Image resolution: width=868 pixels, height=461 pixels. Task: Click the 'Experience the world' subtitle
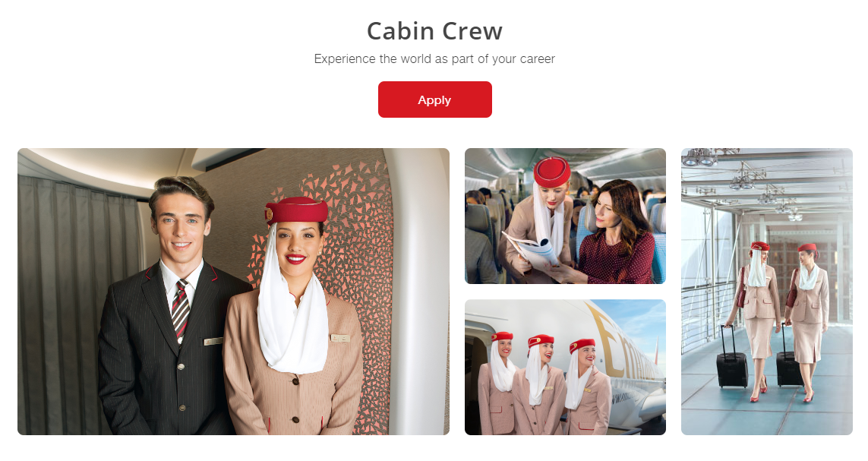click(434, 58)
